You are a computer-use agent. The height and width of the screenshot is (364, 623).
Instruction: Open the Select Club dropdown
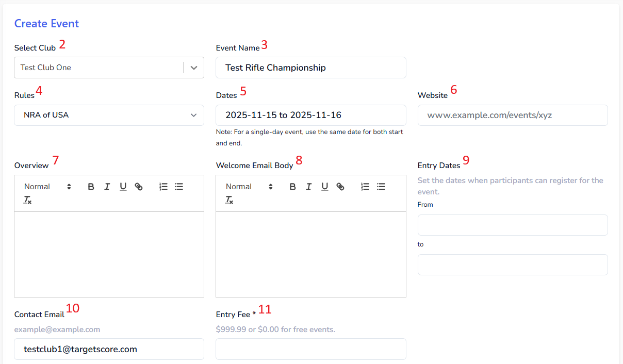click(x=109, y=67)
